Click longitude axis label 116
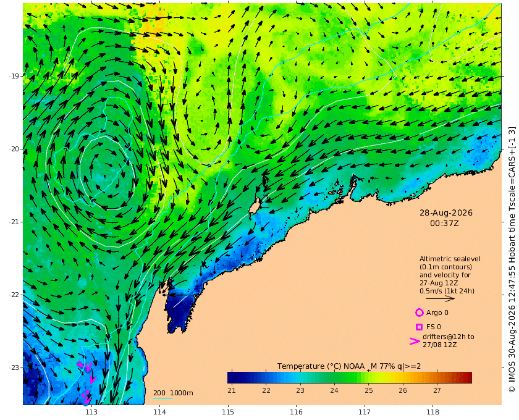Image resolution: width=519 pixels, height=420 pixels. [x=296, y=412]
